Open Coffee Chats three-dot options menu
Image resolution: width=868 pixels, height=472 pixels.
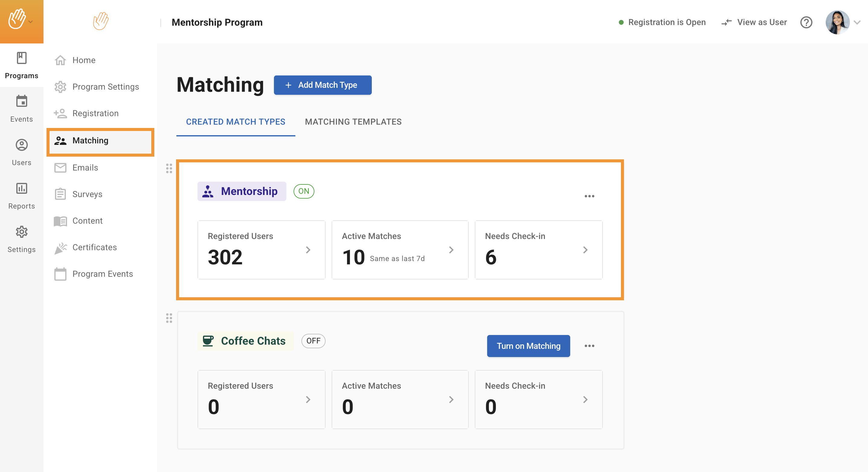(x=589, y=346)
